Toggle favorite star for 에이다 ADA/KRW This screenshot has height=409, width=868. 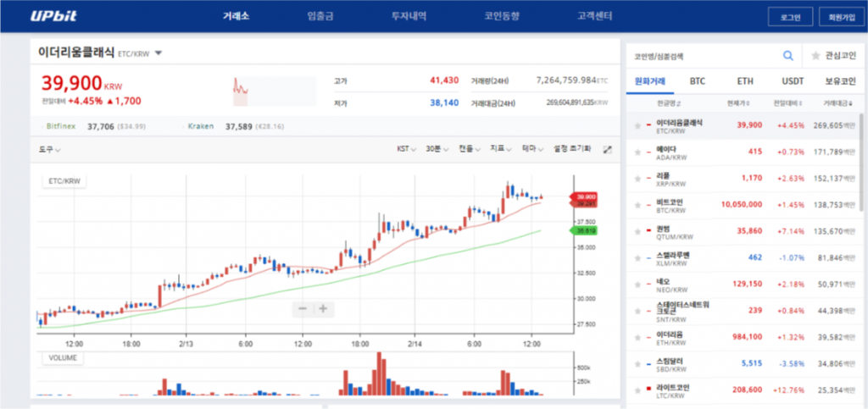click(x=637, y=152)
